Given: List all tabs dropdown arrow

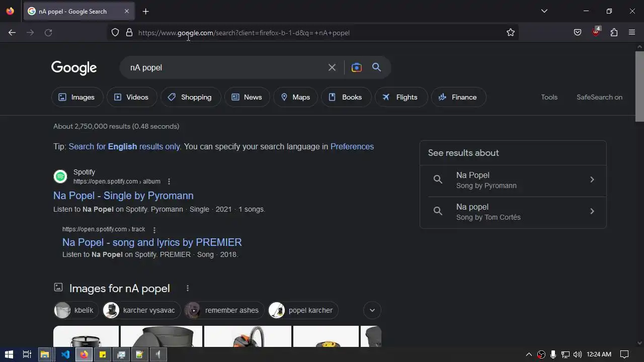Looking at the screenshot, I should 544,11.
